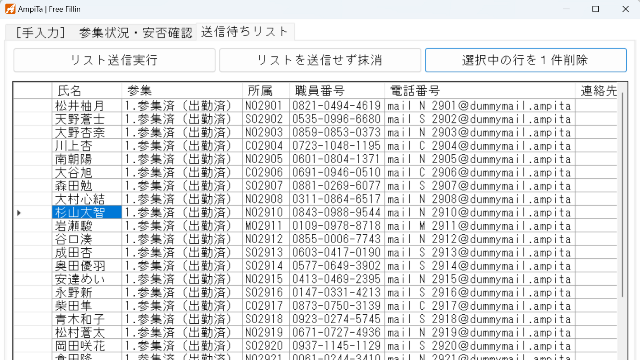Select the name cell 森田勉
The image size is (640, 360).
point(87,186)
